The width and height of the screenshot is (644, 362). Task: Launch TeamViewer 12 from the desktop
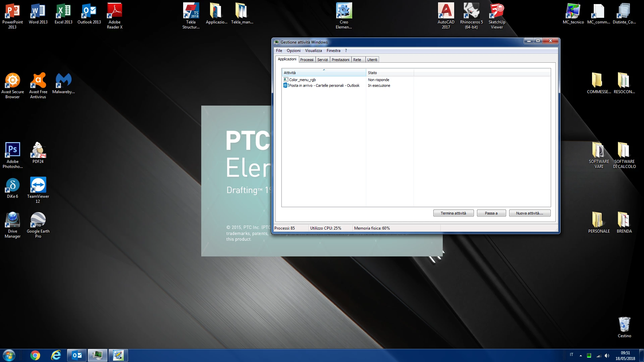pos(38,185)
